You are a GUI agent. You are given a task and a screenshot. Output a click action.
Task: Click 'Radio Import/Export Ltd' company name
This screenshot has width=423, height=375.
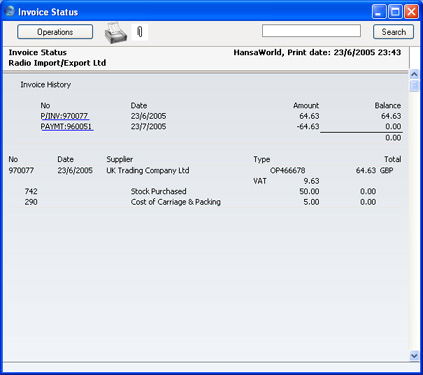[57, 63]
